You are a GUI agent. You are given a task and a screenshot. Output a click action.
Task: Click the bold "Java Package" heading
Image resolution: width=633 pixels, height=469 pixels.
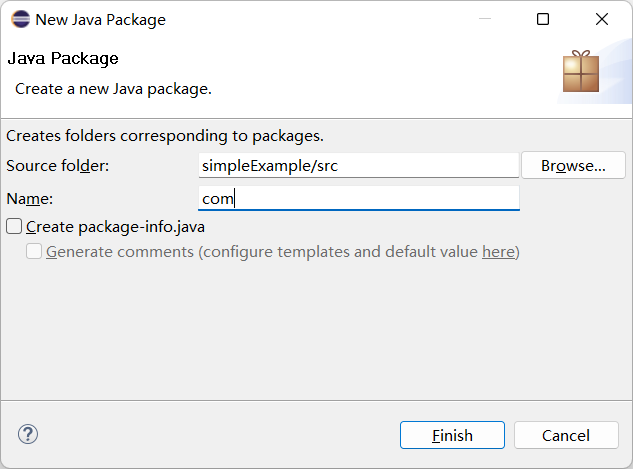(x=63, y=58)
